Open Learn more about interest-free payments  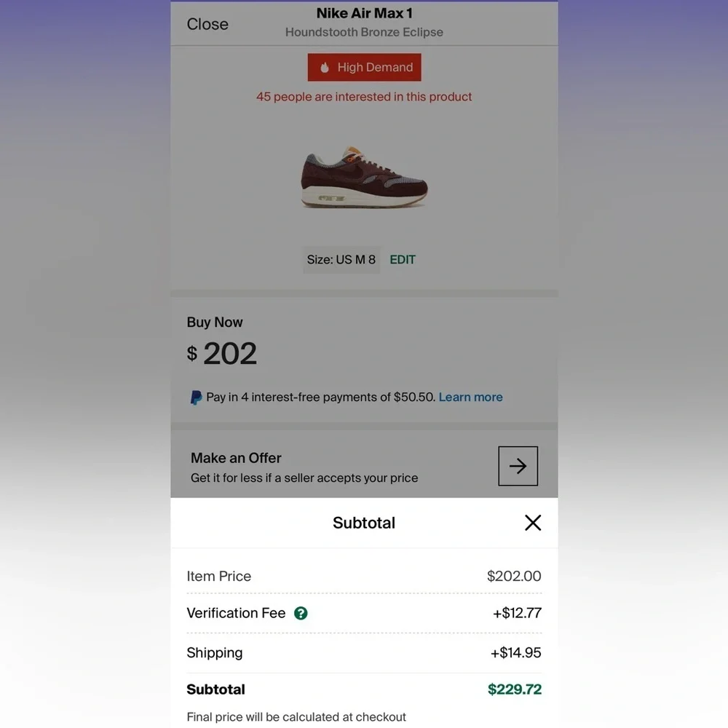[470, 397]
